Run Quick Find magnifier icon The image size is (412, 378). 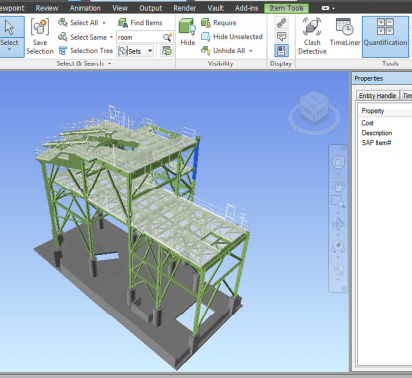point(168,37)
